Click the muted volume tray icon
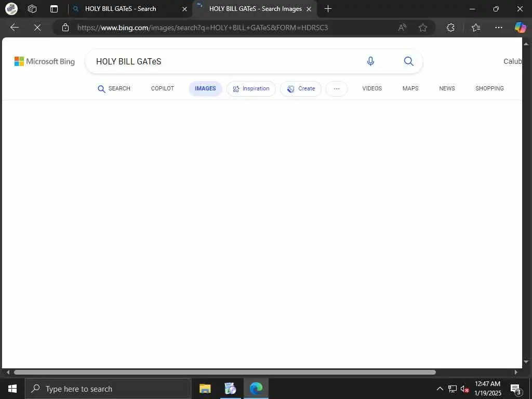The image size is (532, 399). 464,389
